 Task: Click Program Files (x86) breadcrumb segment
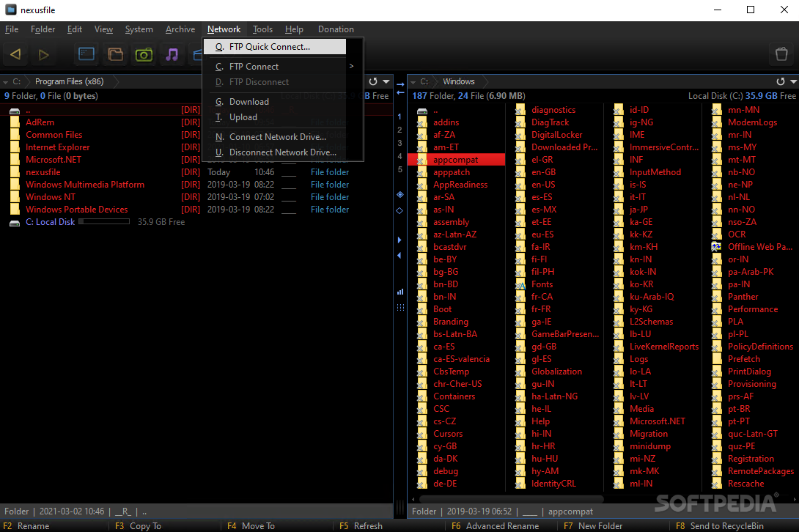point(70,81)
